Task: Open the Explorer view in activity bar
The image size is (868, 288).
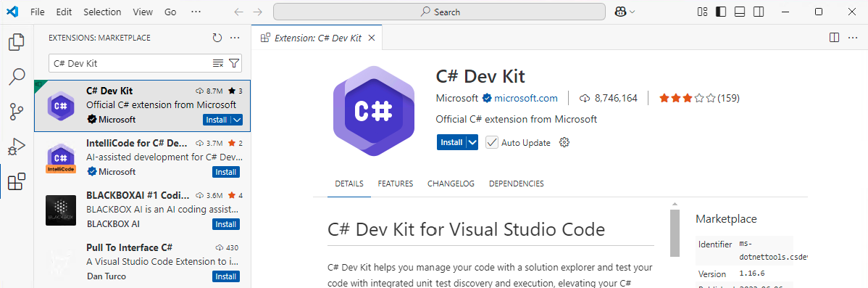Action: tap(17, 42)
